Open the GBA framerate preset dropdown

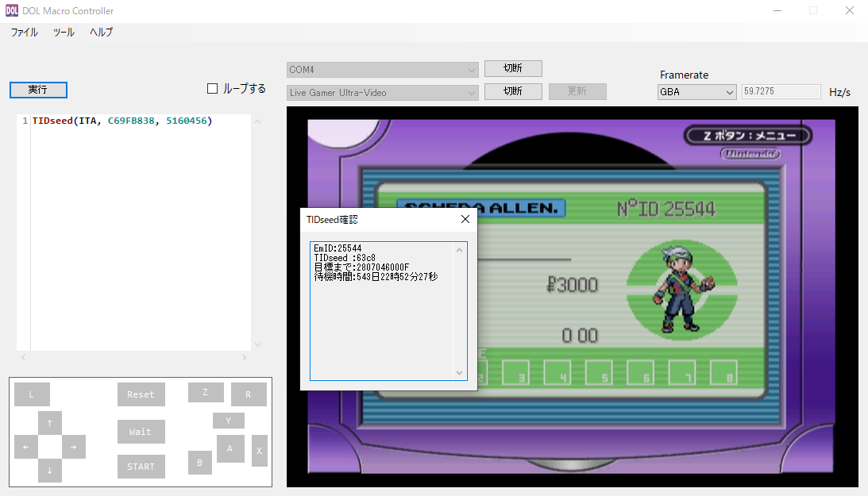pyautogui.click(x=697, y=92)
